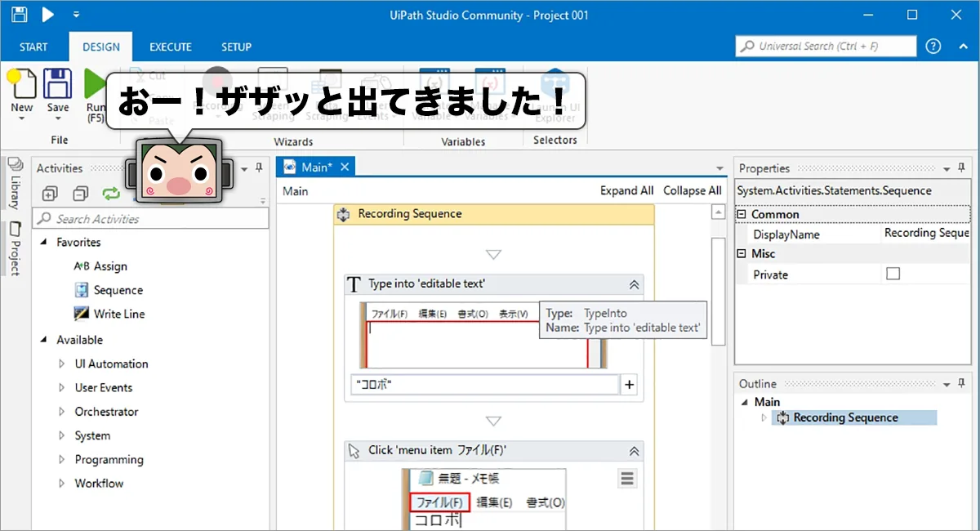Open the quick access toolbar customize arrow
The height and width of the screenshot is (531, 980).
coord(76,14)
